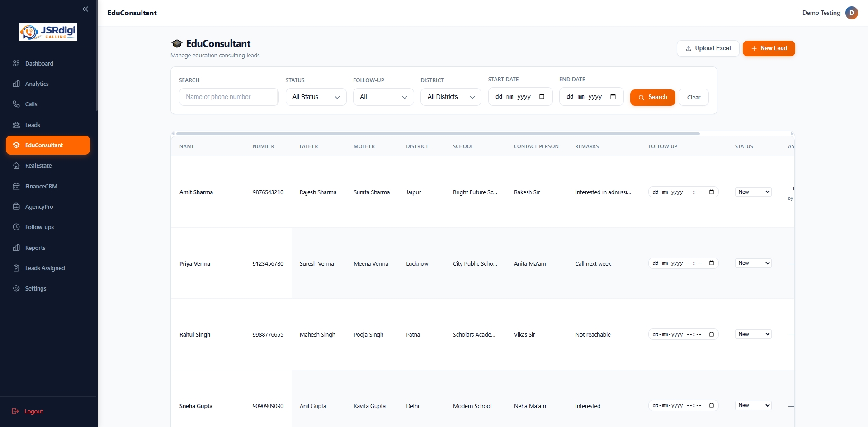Open calendar picker for Rahul Singh follow-up

coord(711,334)
